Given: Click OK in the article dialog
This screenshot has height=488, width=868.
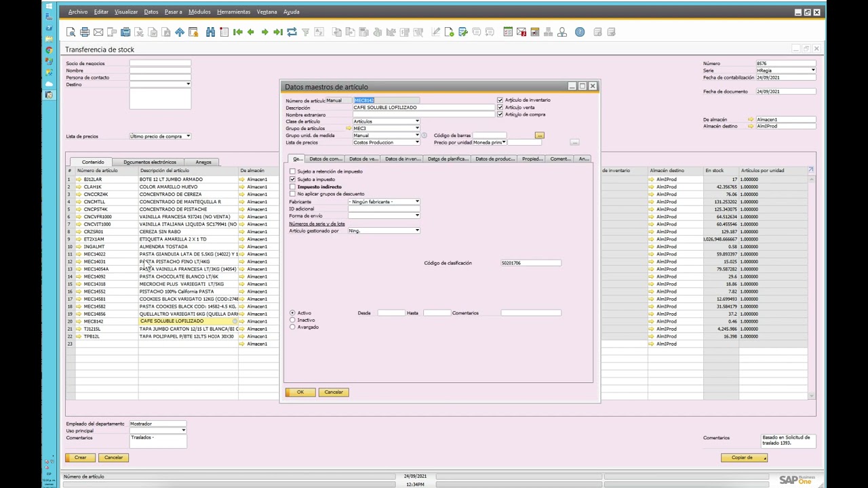Looking at the screenshot, I should (x=300, y=392).
